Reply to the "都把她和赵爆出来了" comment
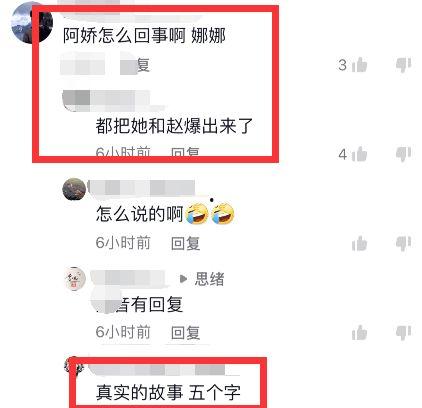The width and height of the screenshot is (422, 408). click(185, 152)
